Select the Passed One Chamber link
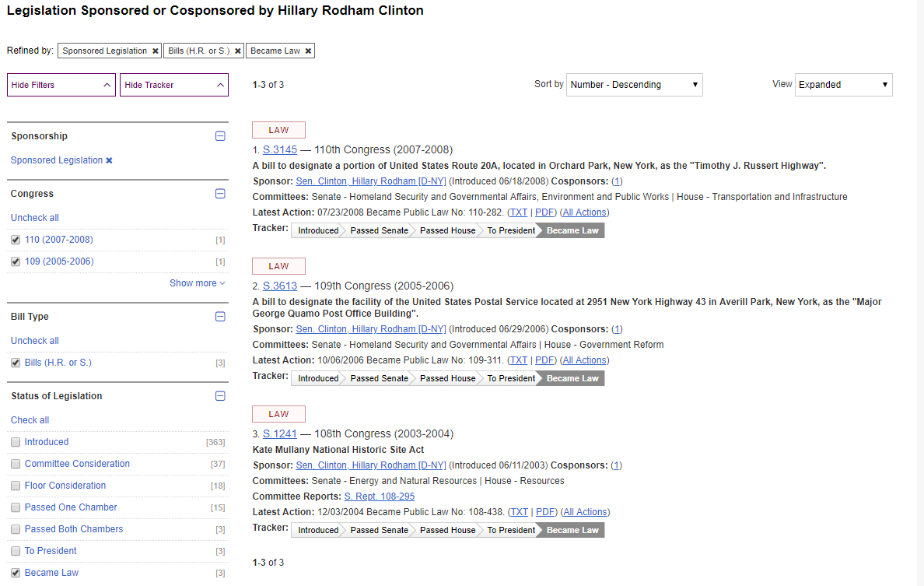The height and width of the screenshot is (586, 924). tap(71, 507)
